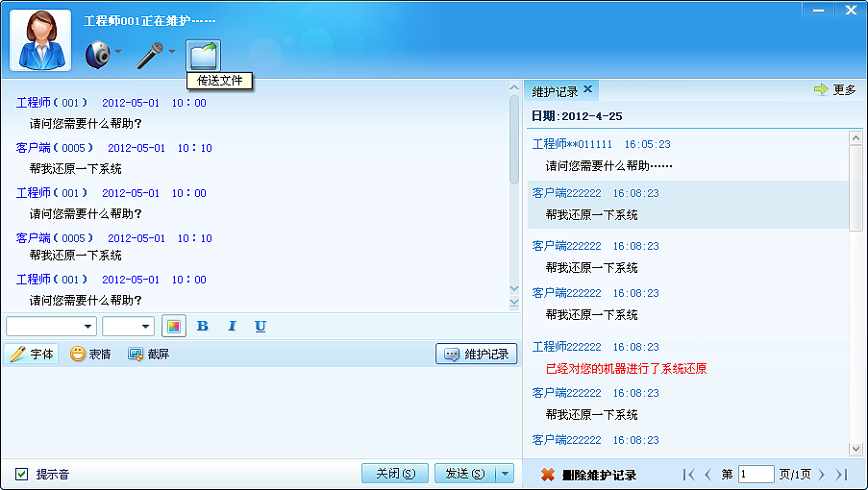Image resolution: width=868 pixels, height=490 pixels.
Task: Start video with the webcam icon
Action: point(98,54)
